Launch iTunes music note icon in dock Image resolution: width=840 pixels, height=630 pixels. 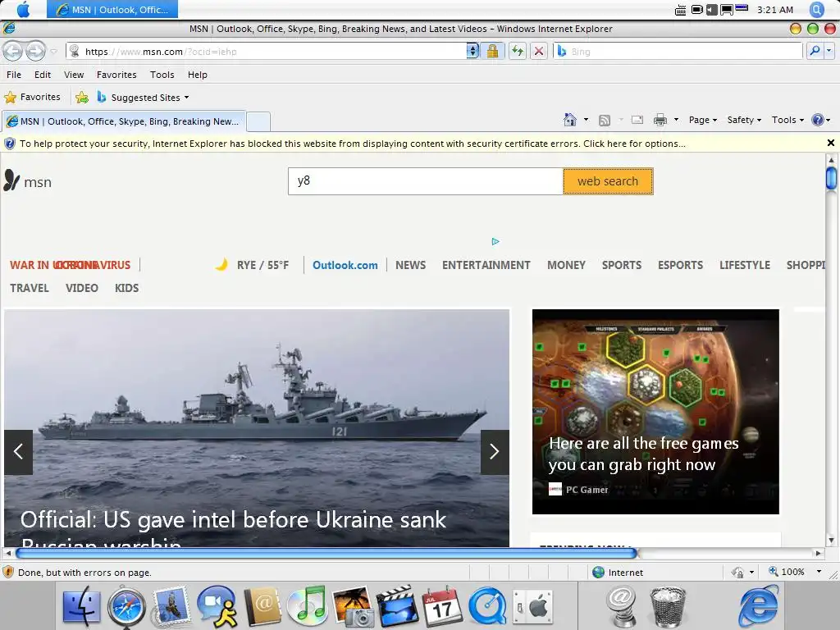307,606
